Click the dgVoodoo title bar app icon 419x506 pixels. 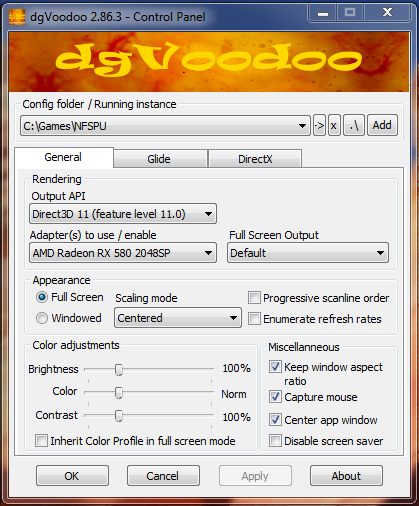(17, 16)
